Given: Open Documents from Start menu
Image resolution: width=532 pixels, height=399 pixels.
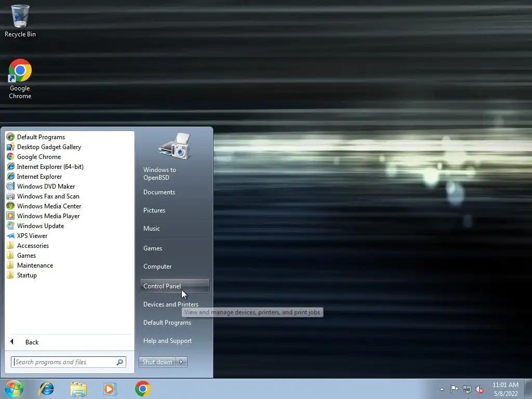Looking at the screenshot, I should [159, 192].
